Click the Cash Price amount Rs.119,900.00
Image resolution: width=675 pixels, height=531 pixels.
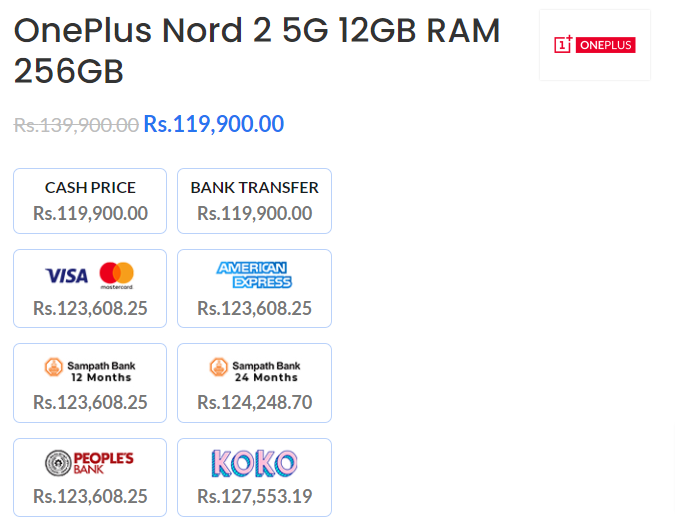pyautogui.click(x=90, y=213)
